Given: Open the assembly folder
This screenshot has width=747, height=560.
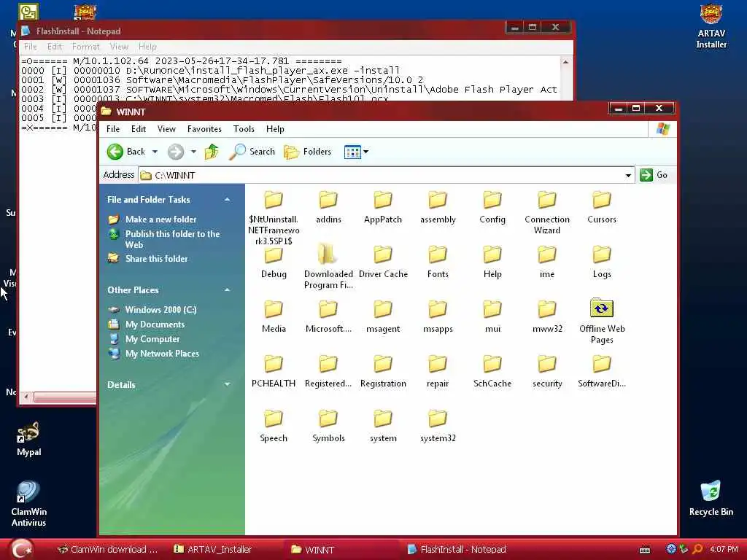Looking at the screenshot, I should [438, 208].
